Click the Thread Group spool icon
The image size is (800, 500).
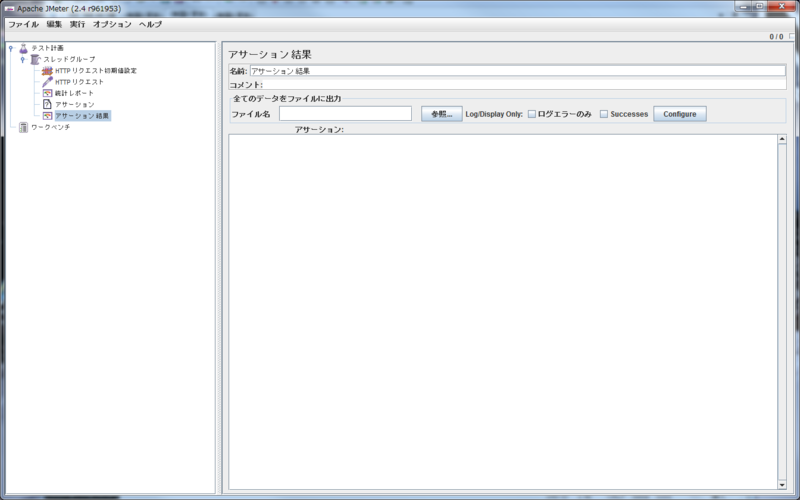point(35,60)
